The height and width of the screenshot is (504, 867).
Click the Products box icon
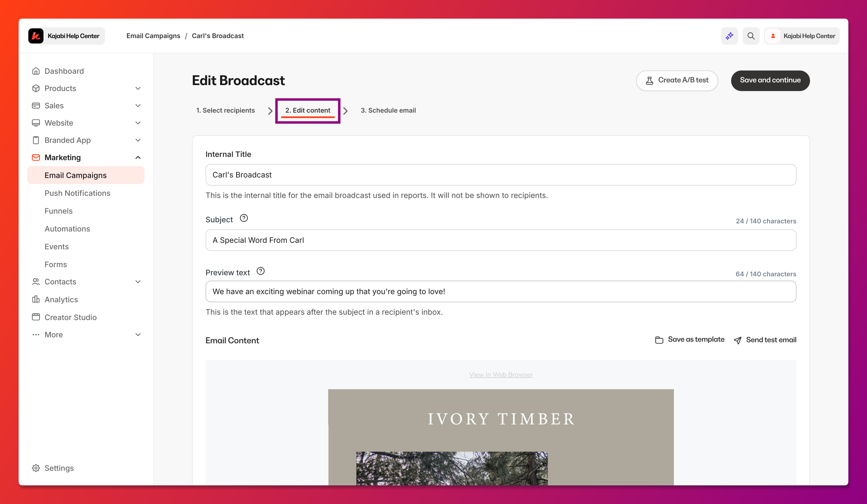[36, 88]
